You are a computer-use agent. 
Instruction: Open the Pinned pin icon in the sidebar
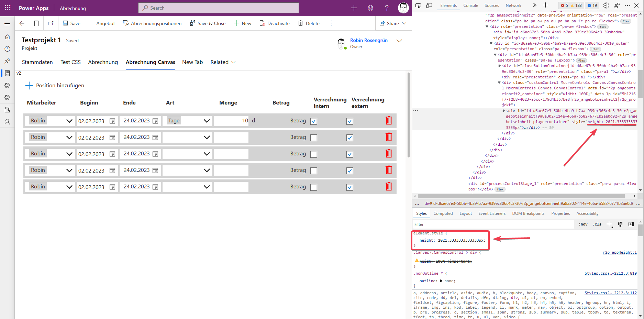tap(7, 61)
